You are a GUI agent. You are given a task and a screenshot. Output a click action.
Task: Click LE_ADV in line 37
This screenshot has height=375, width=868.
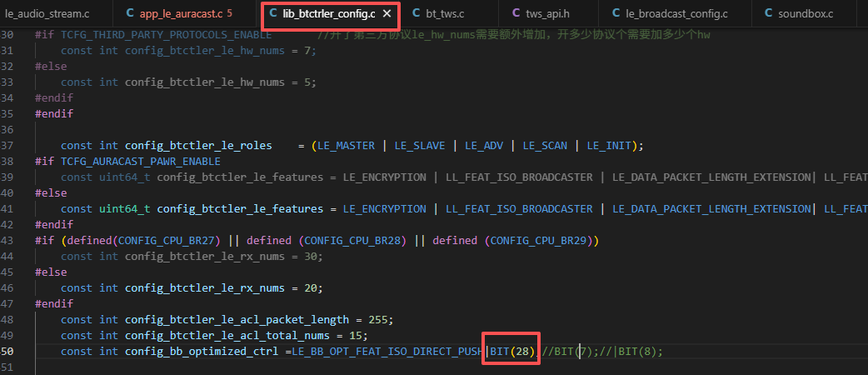[x=484, y=146]
